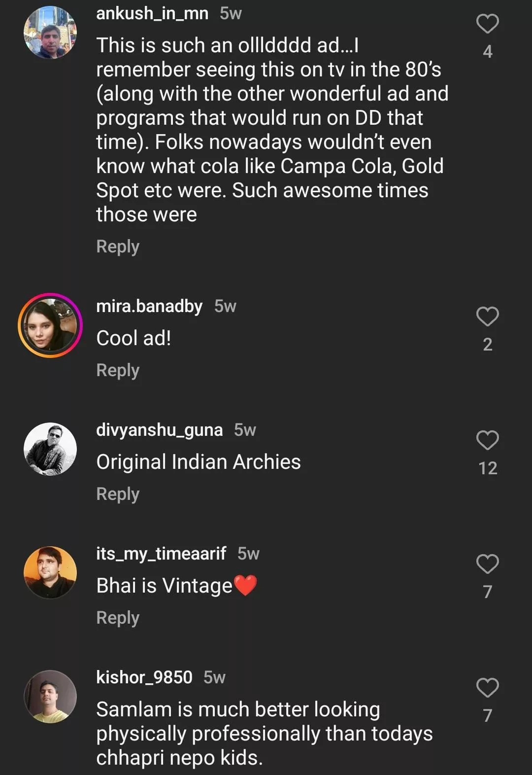The height and width of the screenshot is (775, 532).
Task: Tap heart on divyanshu_guna's comment
Action: click(x=487, y=440)
